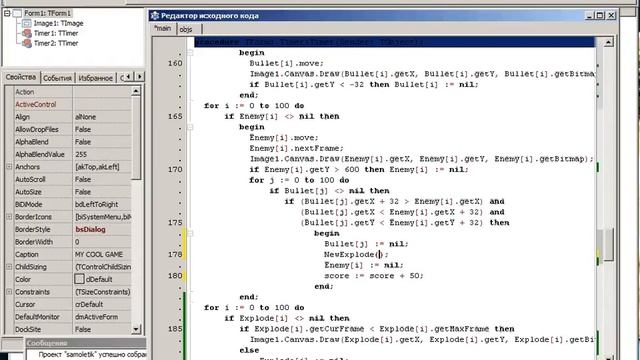Click the Form1 form icon in tree
The width and height of the screenshot is (640, 360).
(x=17, y=13)
